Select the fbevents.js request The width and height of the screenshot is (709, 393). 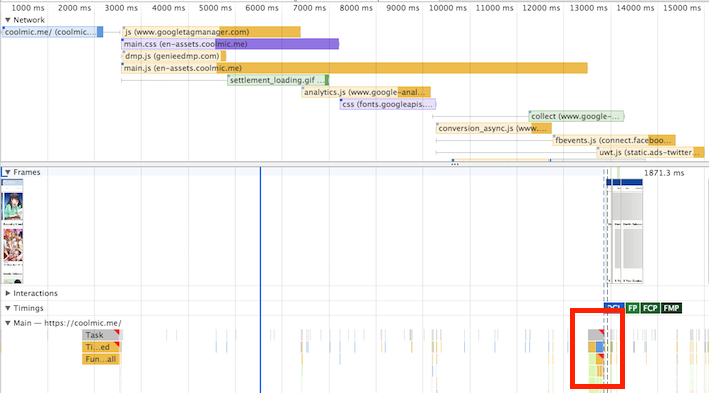[x=614, y=140]
